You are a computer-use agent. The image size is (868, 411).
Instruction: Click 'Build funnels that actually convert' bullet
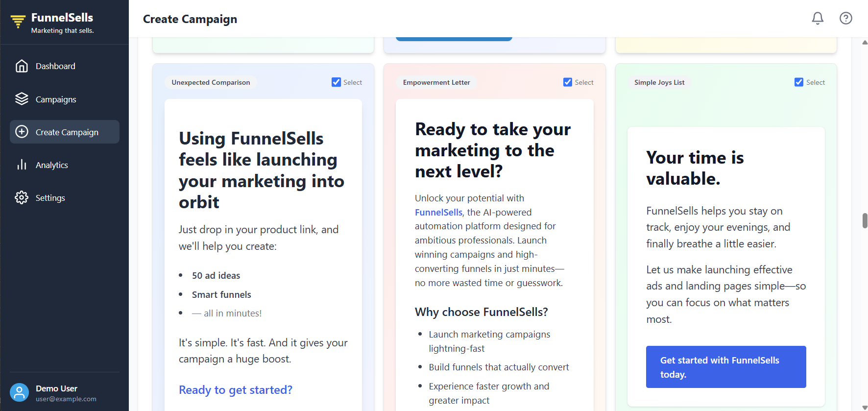499,367
